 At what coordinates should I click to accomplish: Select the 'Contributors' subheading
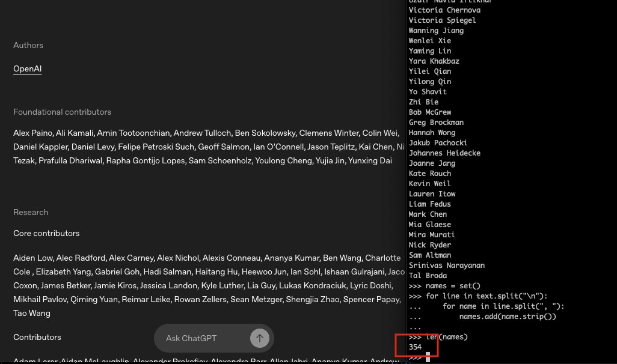37,337
